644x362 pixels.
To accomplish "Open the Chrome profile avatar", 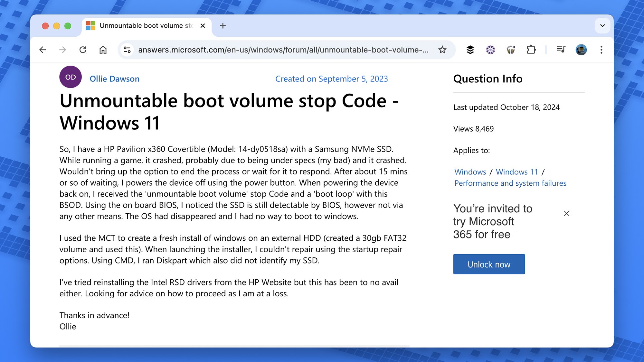I will 581,50.
